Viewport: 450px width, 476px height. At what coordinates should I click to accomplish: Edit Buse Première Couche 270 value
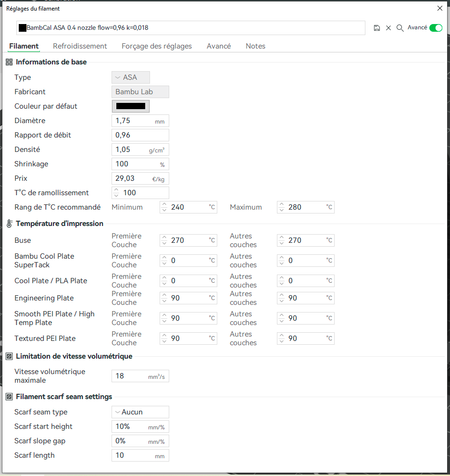188,240
